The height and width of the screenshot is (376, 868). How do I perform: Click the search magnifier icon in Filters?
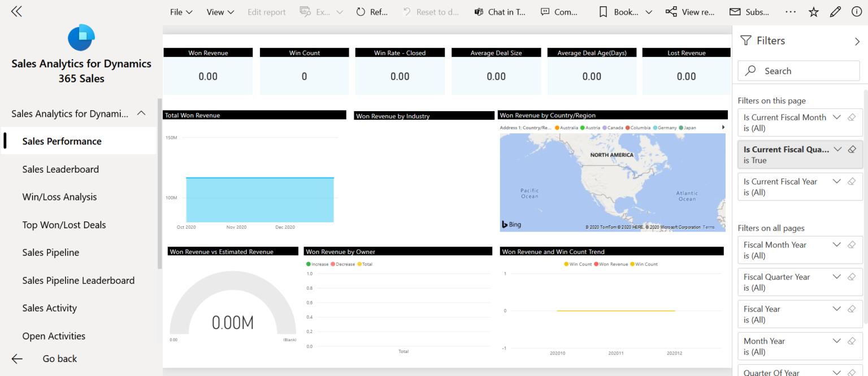click(x=751, y=71)
